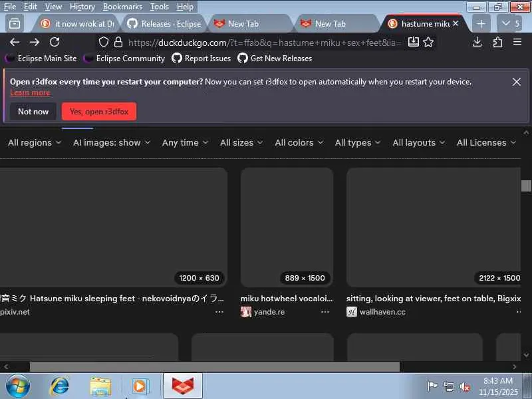Open the Report Issues bookmark

pos(201,59)
